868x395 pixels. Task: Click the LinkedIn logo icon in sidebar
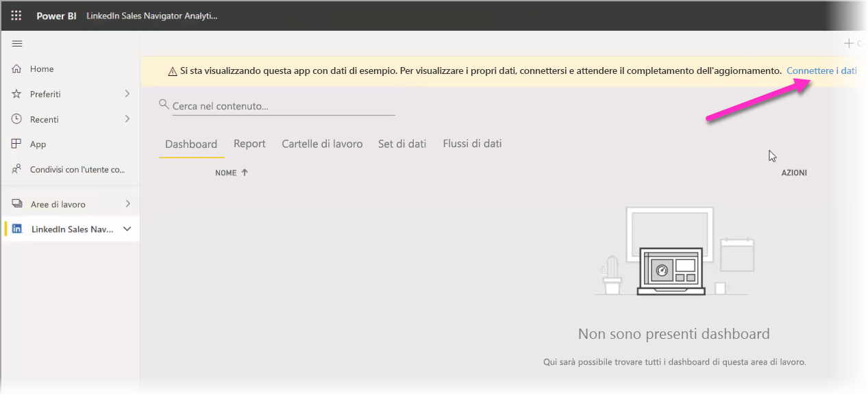17,229
